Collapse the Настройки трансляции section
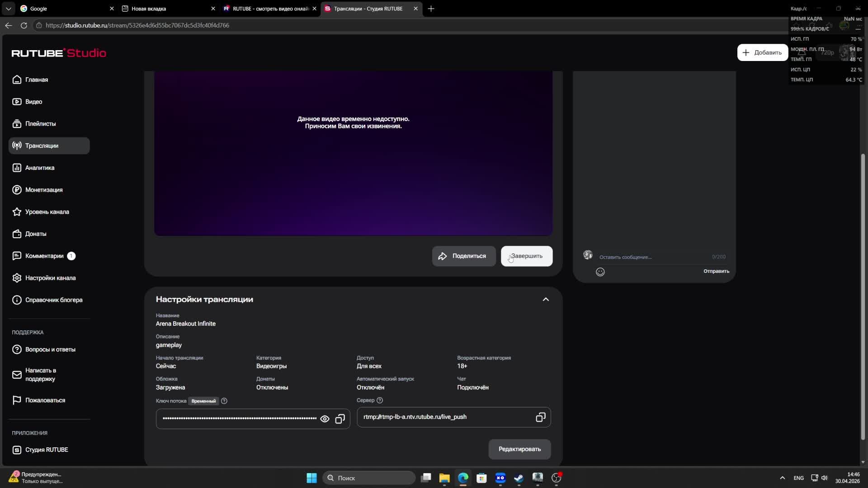 coord(546,300)
